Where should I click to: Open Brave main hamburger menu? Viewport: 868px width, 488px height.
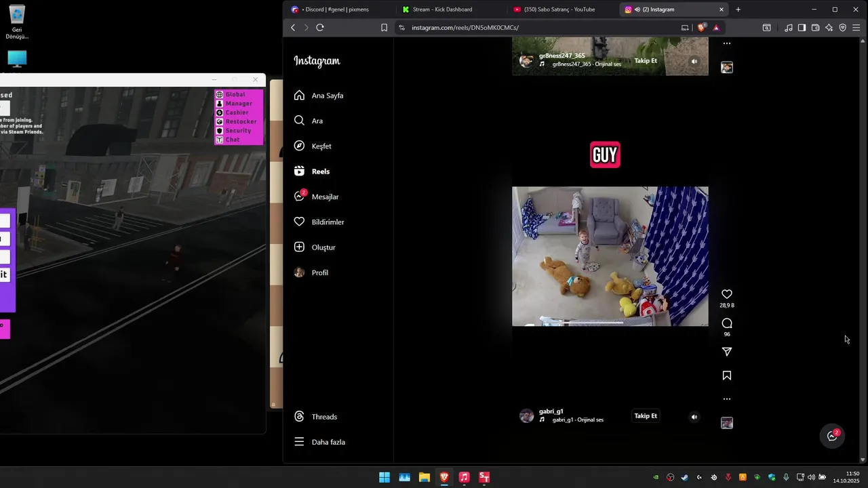pos(856,28)
